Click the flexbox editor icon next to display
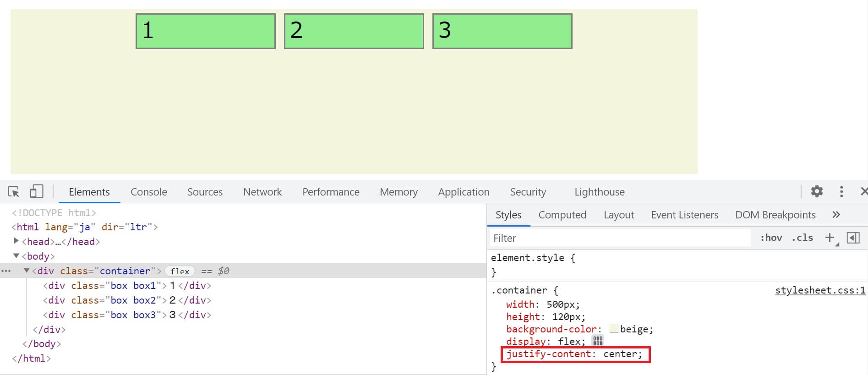Viewport: 868px width, 375px height. (x=598, y=341)
